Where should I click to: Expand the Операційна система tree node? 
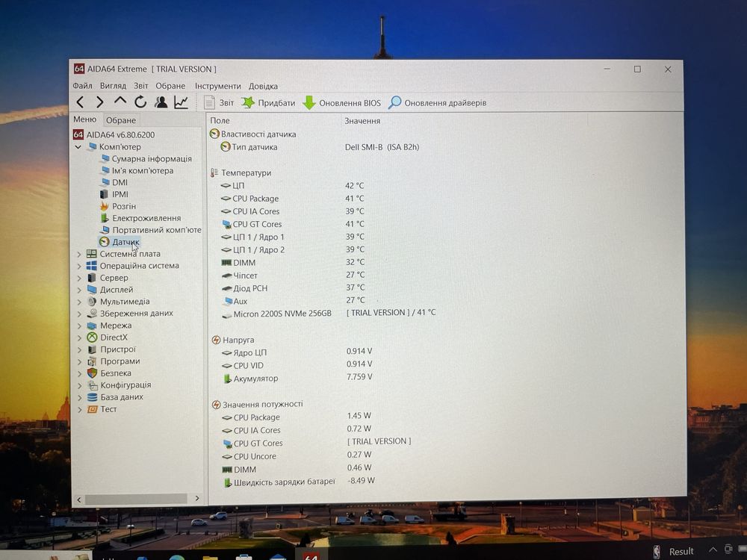coord(79,267)
